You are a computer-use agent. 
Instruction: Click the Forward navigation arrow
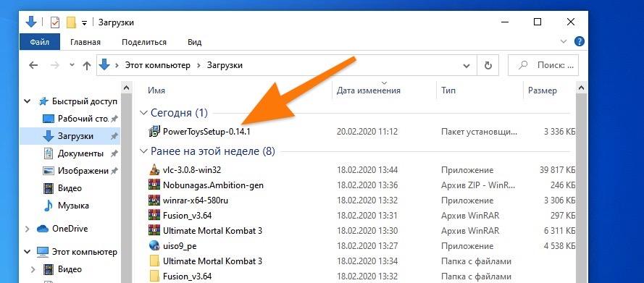[x=54, y=65]
